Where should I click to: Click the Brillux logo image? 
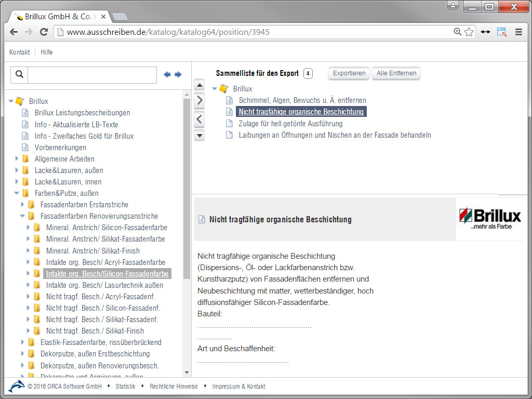(x=490, y=219)
